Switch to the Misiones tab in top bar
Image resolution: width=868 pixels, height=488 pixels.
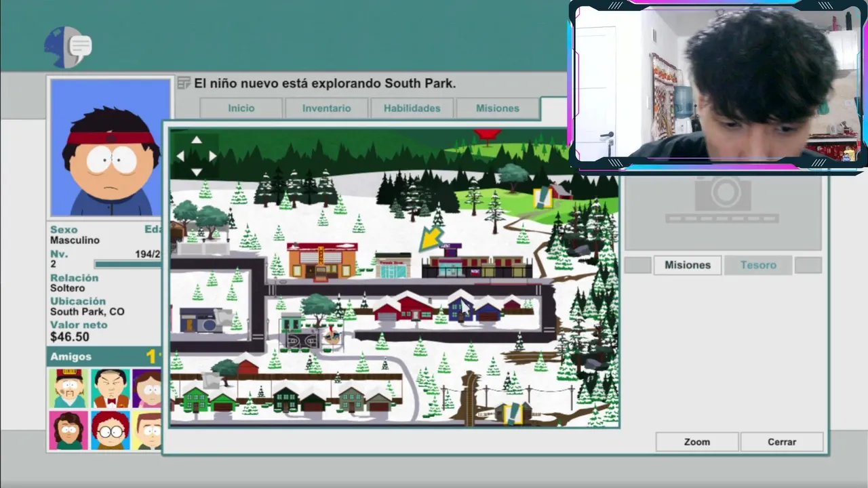click(498, 108)
